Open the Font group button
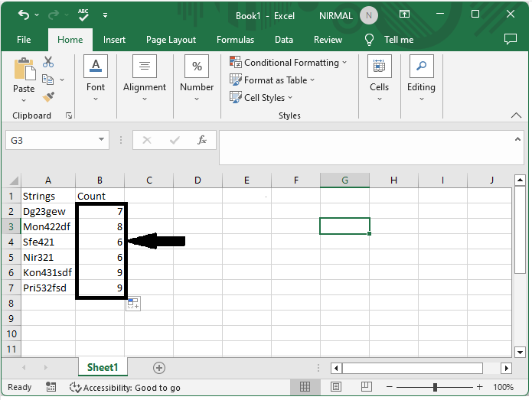Viewport: 532px width, 400px height. point(96,78)
